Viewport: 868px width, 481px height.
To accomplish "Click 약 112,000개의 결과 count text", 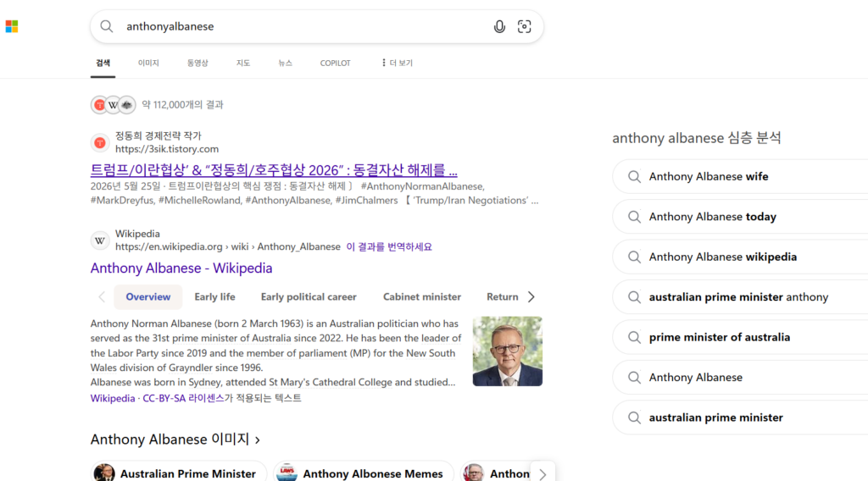I will tap(182, 104).
